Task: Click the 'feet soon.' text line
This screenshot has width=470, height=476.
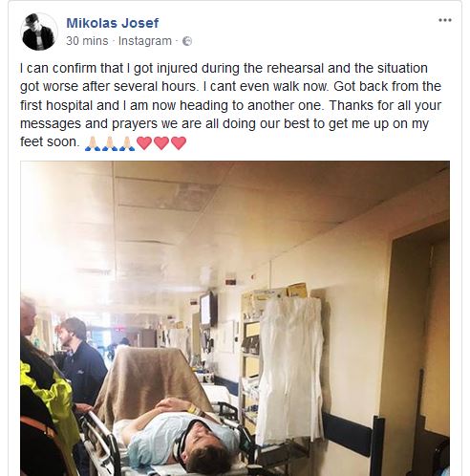Action: tap(50, 141)
